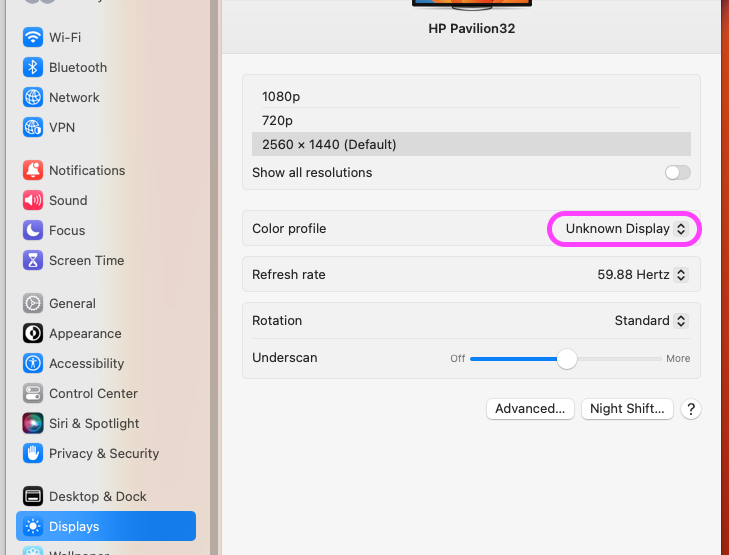Image resolution: width=729 pixels, height=555 pixels.
Task: Open the Color profile Unknown Display dropdown
Action: point(626,229)
